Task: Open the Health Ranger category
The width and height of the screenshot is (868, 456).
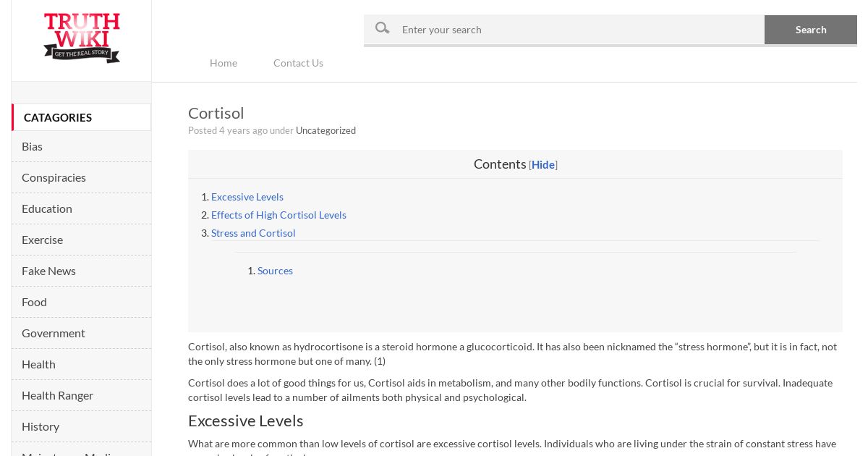Action: coord(81,395)
